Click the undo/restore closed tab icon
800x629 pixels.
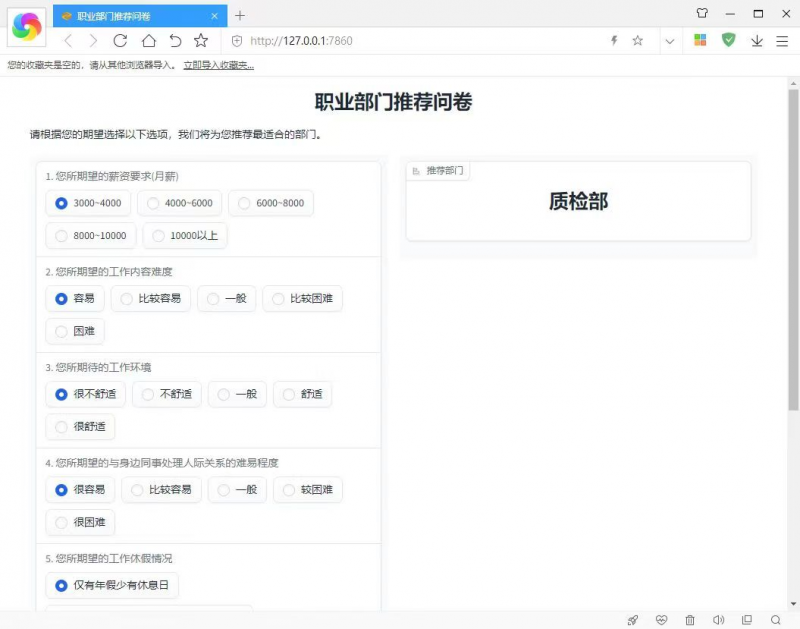tap(175, 41)
